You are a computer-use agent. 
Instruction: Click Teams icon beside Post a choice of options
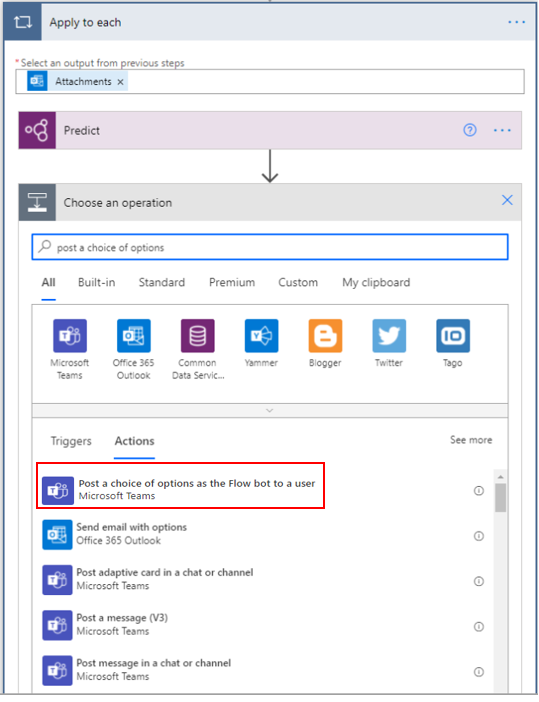pos(58,490)
